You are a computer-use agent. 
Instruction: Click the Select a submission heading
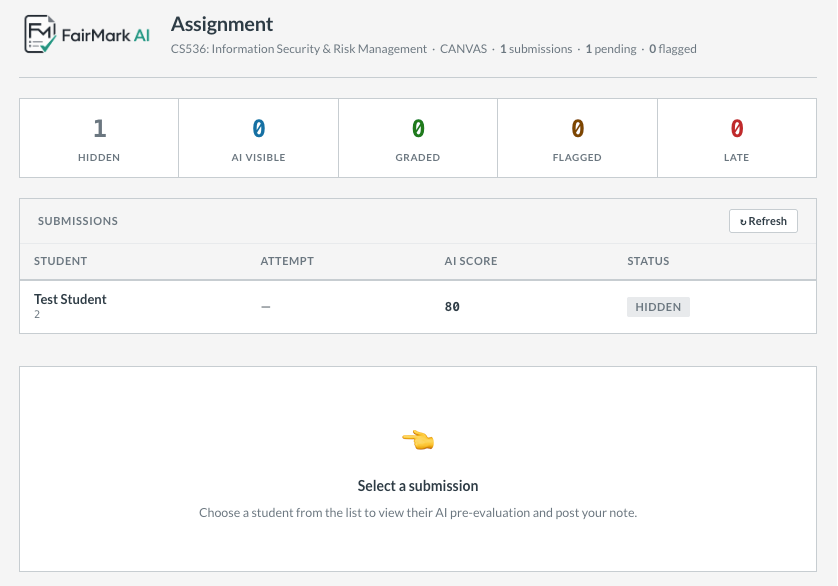(x=418, y=485)
